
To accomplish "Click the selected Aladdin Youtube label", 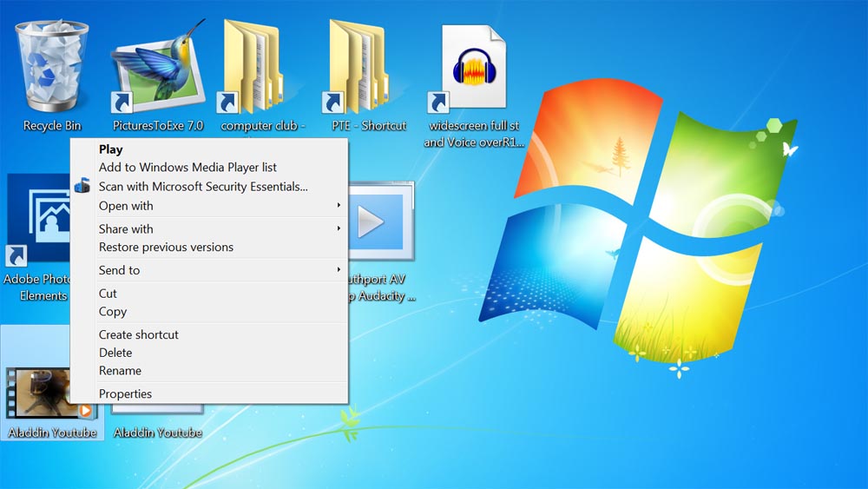I will click(52, 433).
